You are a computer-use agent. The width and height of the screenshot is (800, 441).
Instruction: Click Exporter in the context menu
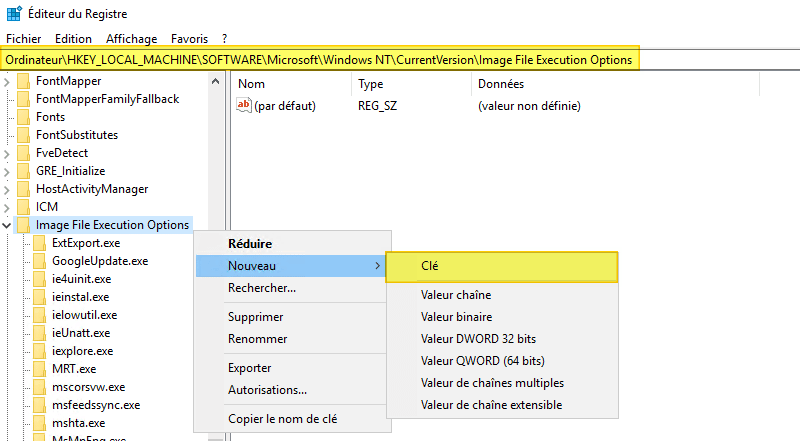click(x=249, y=368)
